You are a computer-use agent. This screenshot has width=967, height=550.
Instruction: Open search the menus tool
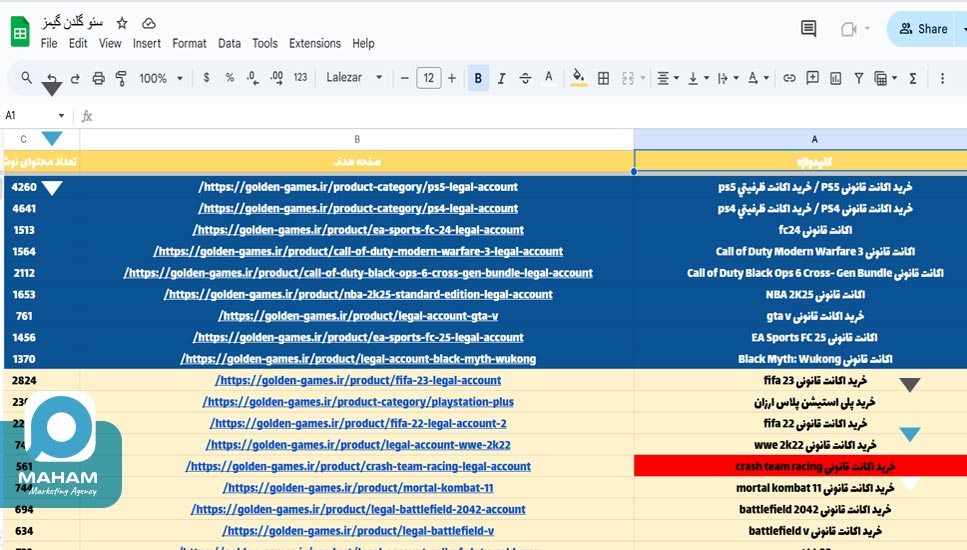tap(27, 78)
